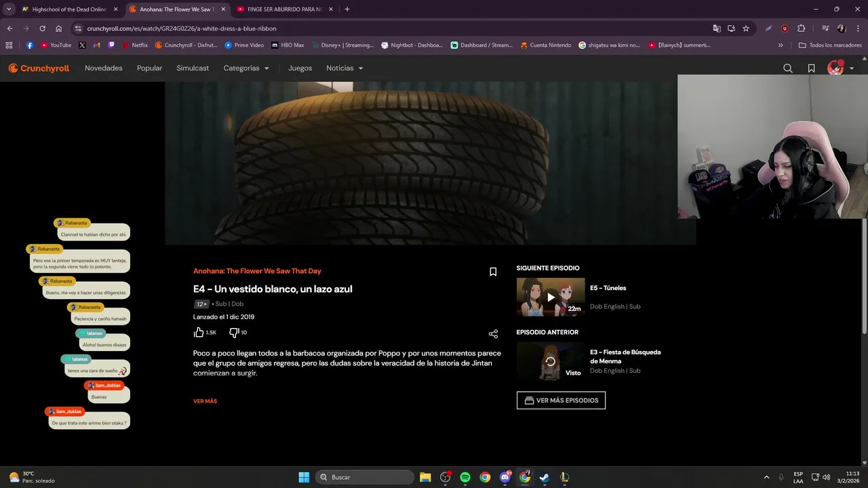Screen dimensions: 868x488
Task: Click VER MÁS EPISODIOS button
Action: pyautogui.click(x=561, y=400)
